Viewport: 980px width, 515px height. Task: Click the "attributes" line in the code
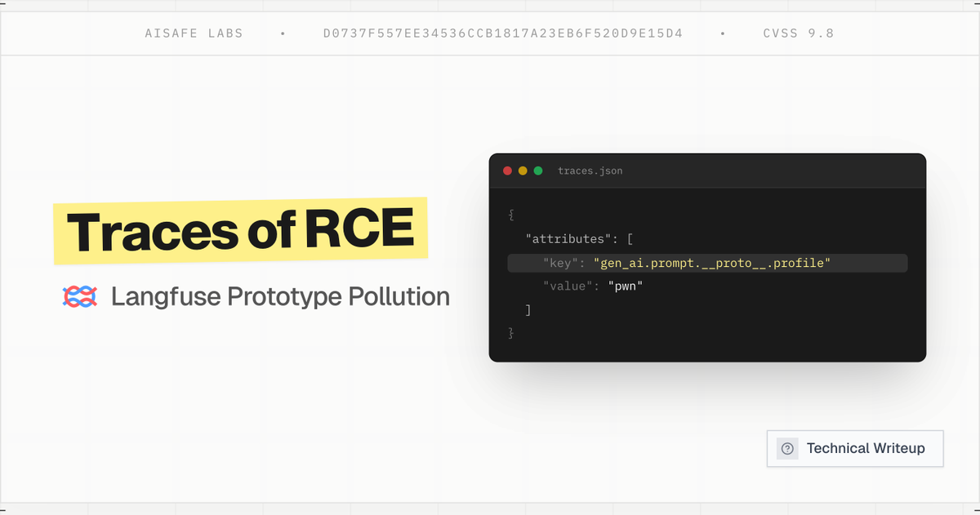(x=580, y=239)
